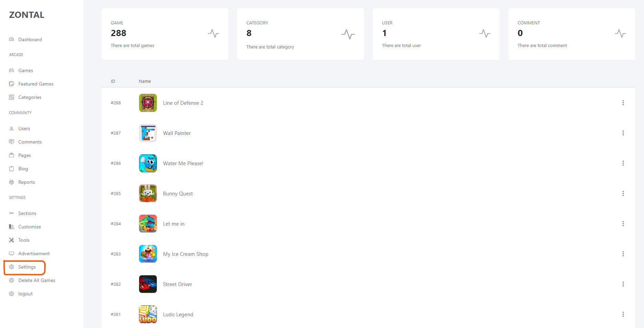Click the Water Me Please! game thumbnail
Screen dimensions: 644x328
coord(148,163)
